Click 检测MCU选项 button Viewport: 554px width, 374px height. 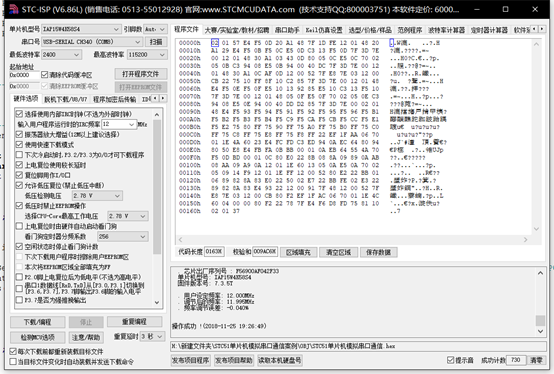tap(37, 337)
